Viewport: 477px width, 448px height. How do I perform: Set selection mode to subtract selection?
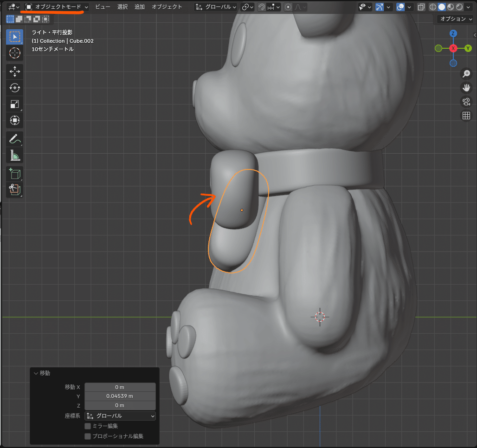[28, 19]
